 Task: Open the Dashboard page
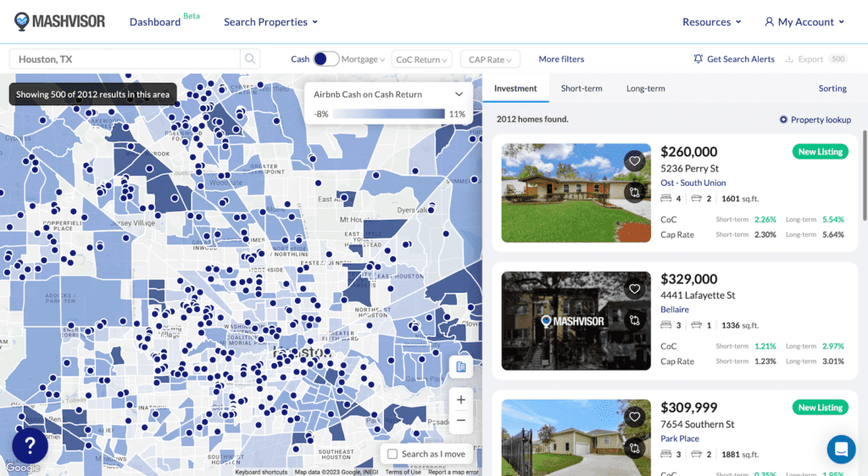(x=155, y=21)
